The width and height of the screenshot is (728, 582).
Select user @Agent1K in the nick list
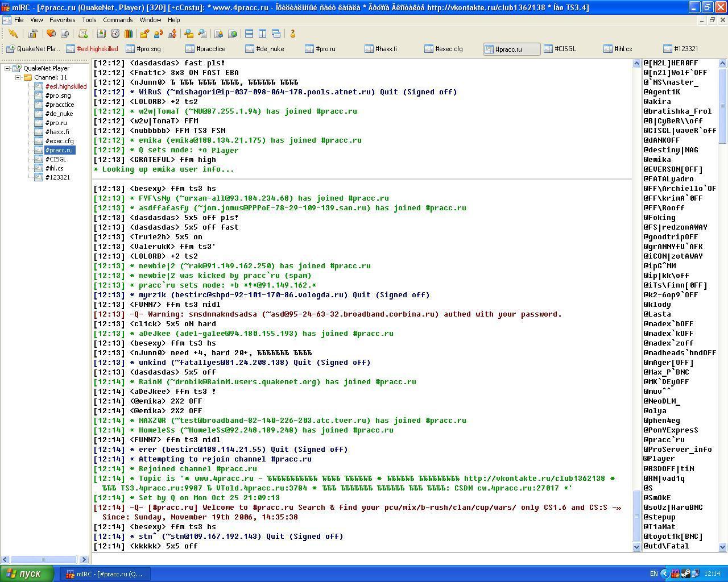(661, 92)
